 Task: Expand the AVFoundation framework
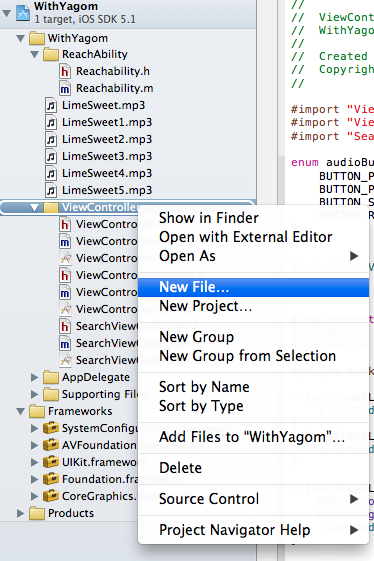pyautogui.click(x=34, y=445)
